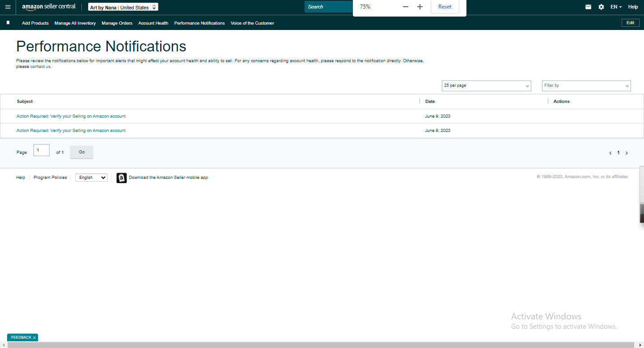Click the Go button next to the page number
This screenshot has width=644, height=348.
click(82, 152)
